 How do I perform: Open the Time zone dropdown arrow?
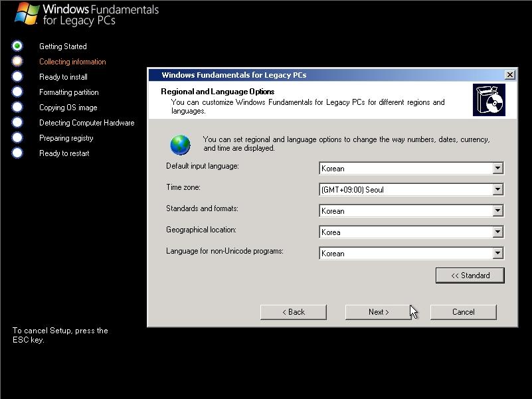[497, 189]
